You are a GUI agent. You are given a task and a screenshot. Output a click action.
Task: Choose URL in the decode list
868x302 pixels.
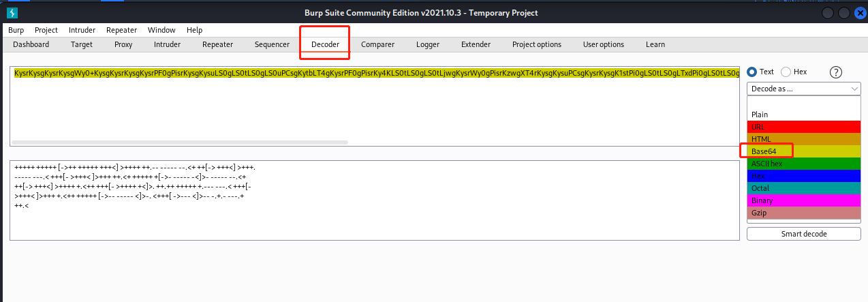803,127
